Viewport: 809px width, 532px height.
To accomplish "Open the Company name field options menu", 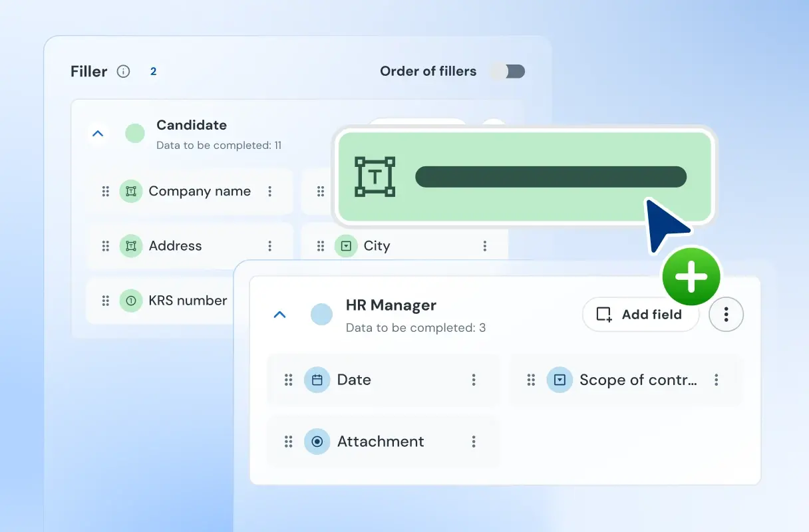I will tap(270, 192).
